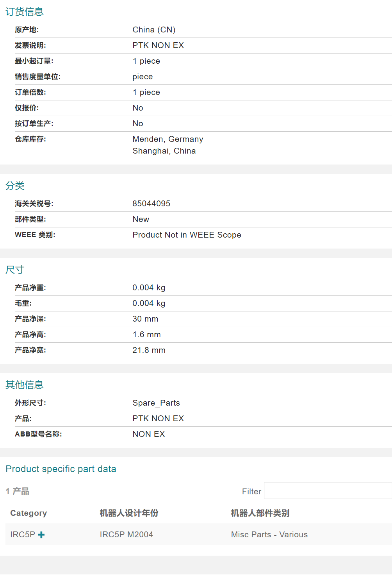Image resolution: width=392 pixels, height=576 pixels.
Task: Click Product specific part data heading
Action: point(61,469)
